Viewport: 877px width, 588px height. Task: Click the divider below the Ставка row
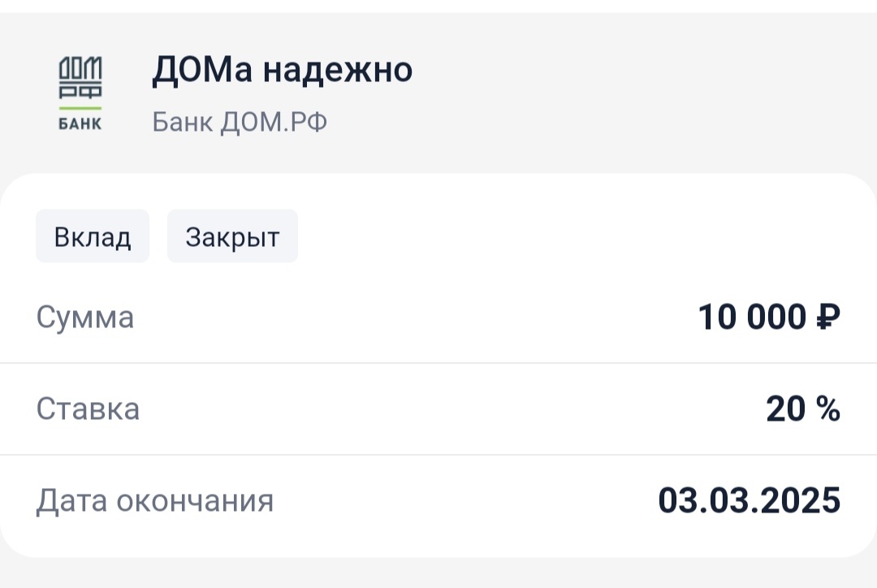pos(438,455)
